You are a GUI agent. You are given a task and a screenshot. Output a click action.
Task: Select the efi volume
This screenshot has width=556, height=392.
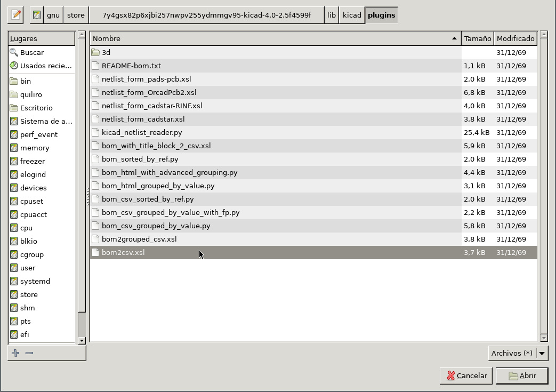[x=42, y=334]
